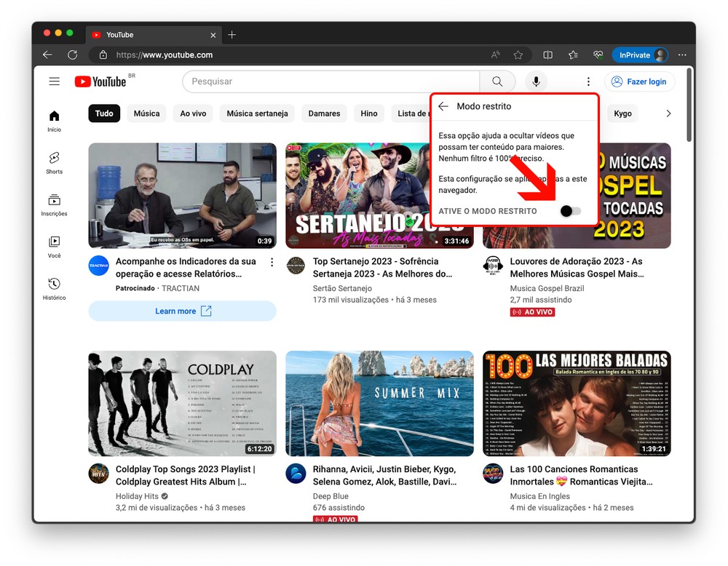Start voice search with microphone icon

pyautogui.click(x=536, y=81)
